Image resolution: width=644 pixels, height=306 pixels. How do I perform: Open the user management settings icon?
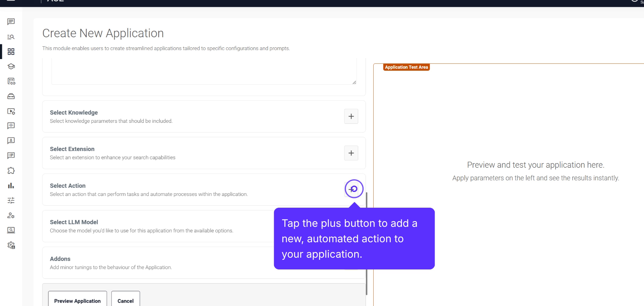11,216
